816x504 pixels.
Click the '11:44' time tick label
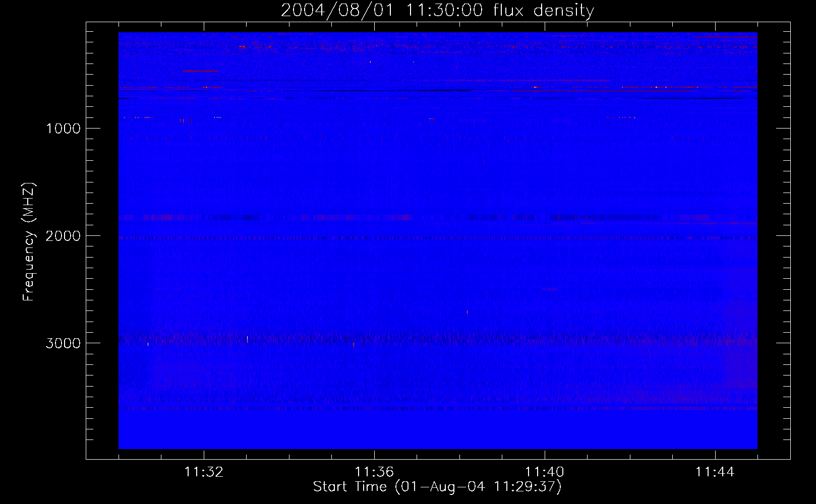coord(715,472)
